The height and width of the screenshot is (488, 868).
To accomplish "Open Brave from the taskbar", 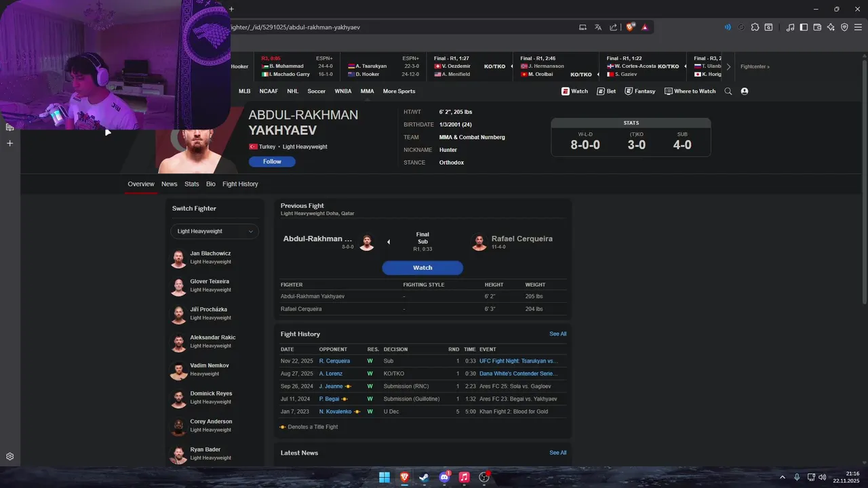I will point(404,477).
